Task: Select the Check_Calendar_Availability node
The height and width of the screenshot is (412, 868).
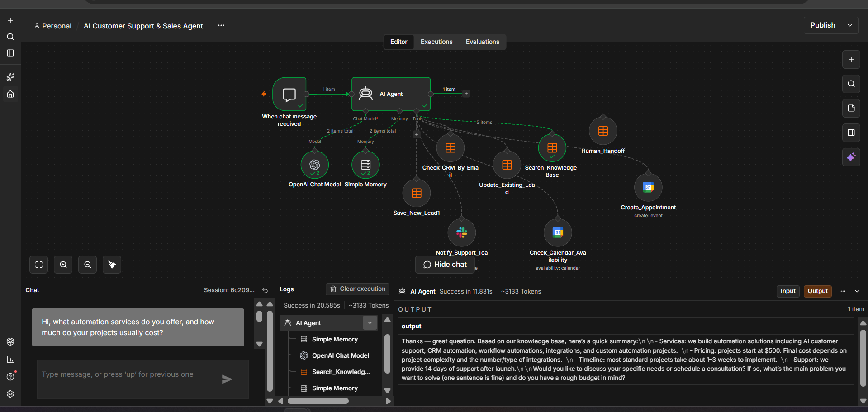Action: tap(558, 233)
